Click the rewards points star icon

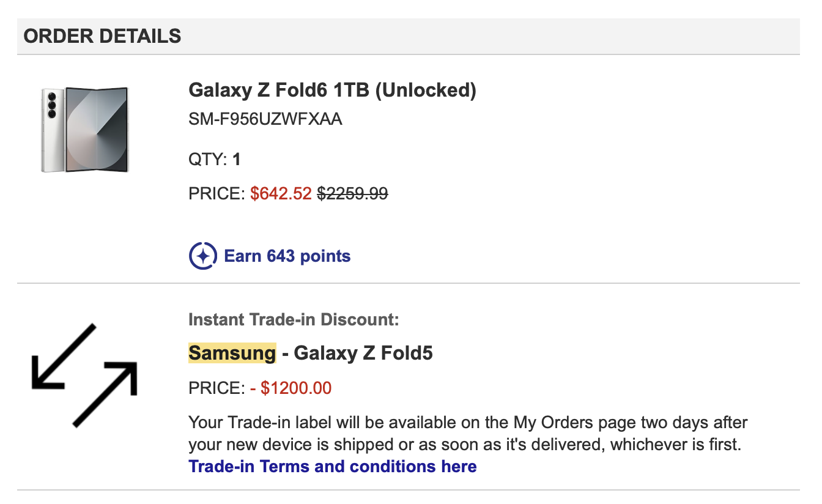203,256
